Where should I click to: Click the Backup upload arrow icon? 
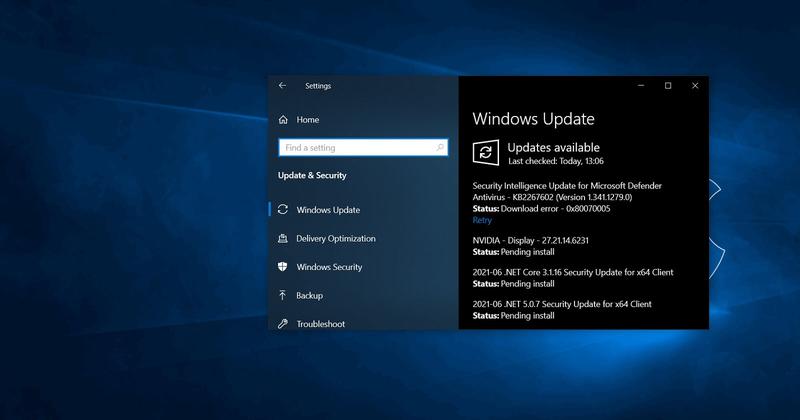pos(283,295)
